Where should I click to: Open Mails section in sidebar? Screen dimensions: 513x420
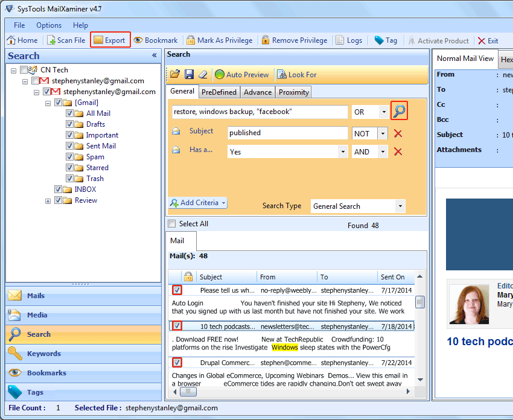(x=83, y=296)
